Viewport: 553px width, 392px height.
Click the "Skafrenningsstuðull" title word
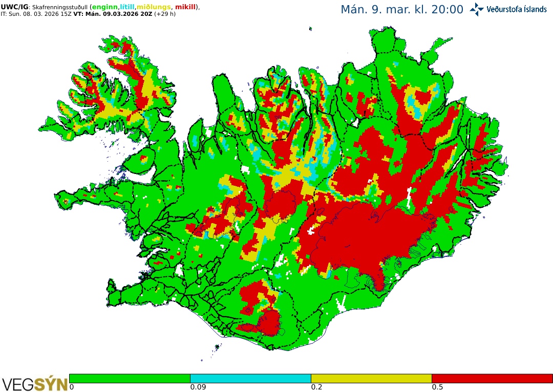pos(59,7)
